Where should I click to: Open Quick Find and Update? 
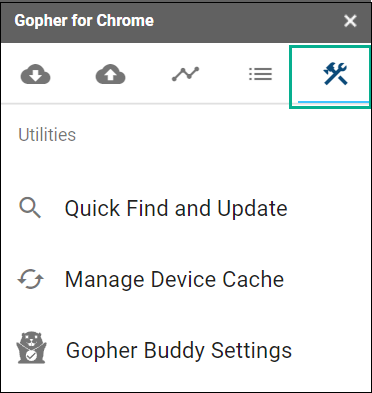coord(176,209)
